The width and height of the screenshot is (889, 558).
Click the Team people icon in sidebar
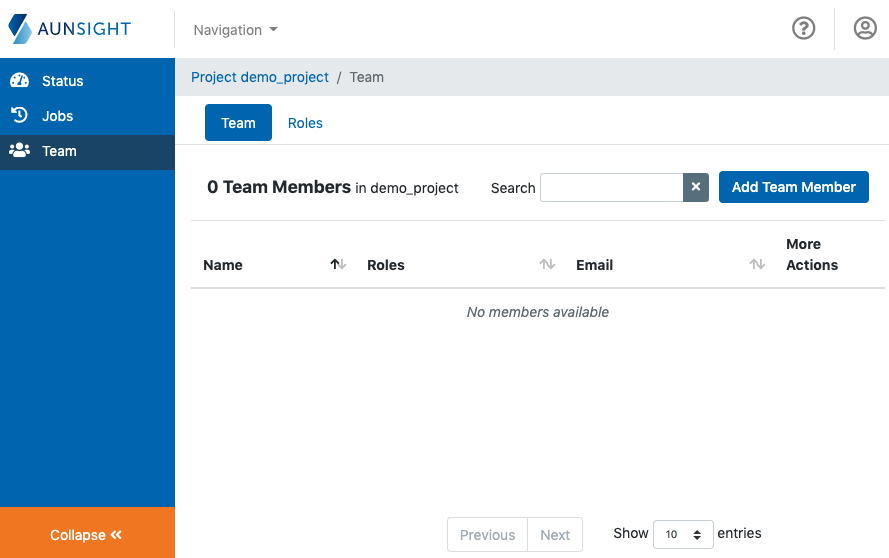(x=19, y=151)
